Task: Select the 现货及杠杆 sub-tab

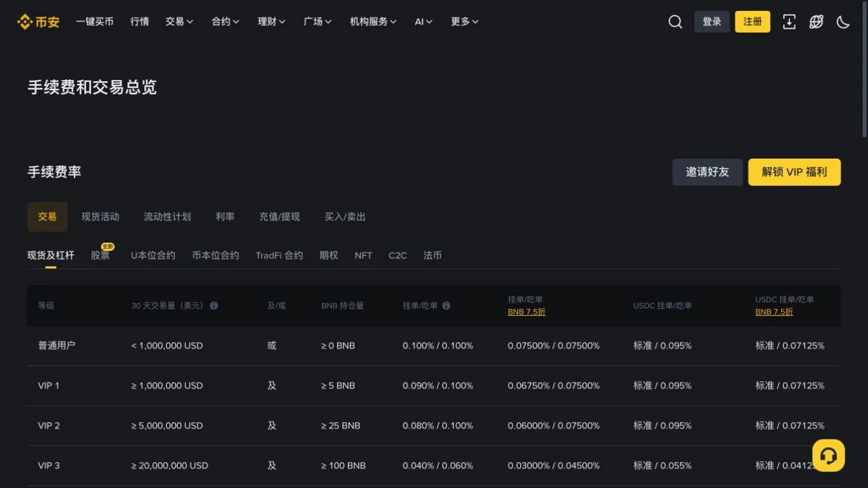Action: coord(51,255)
